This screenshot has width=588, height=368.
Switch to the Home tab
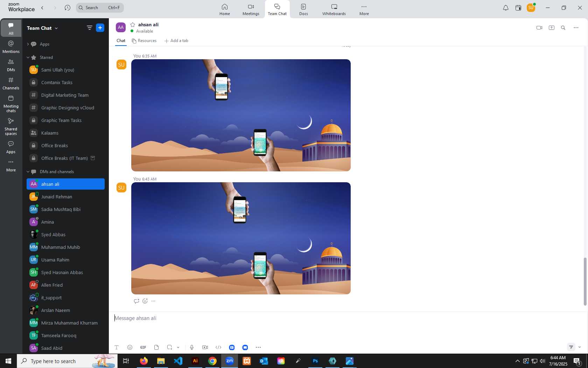click(225, 9)
